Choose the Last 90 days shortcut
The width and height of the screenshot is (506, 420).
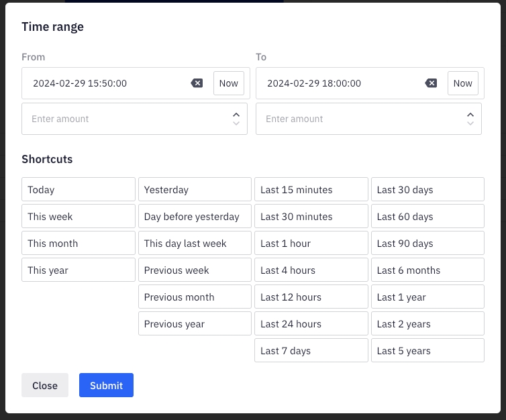(427, 244)
